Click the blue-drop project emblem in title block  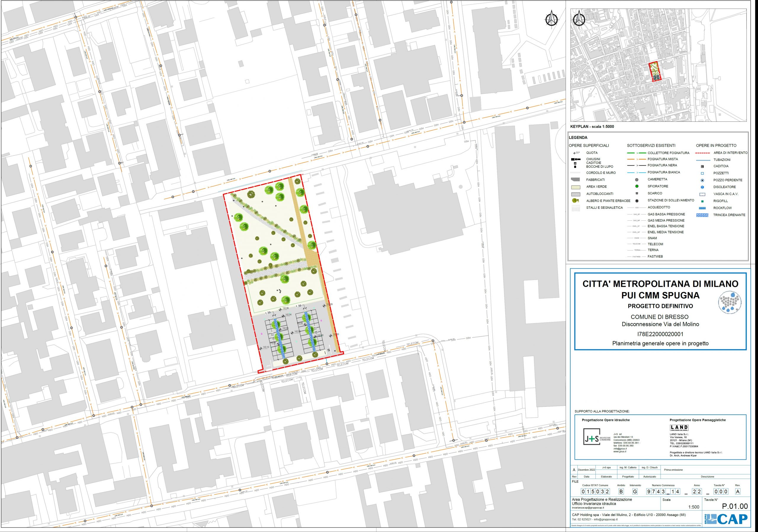730,302
